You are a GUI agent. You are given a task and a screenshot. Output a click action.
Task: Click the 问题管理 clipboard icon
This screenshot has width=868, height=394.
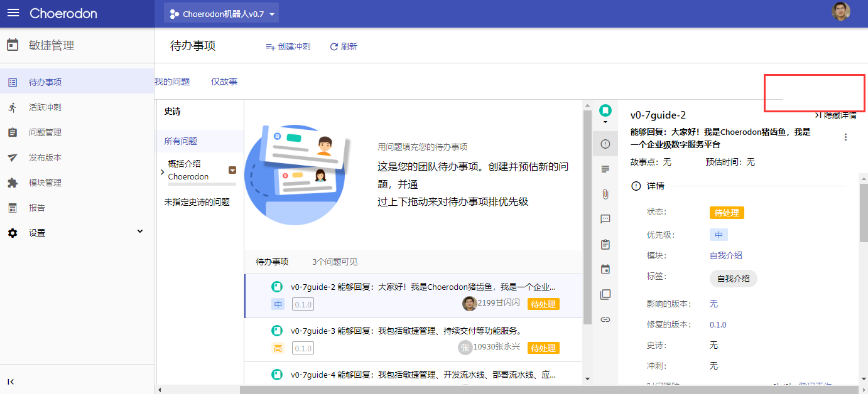(x=13, y=132)
